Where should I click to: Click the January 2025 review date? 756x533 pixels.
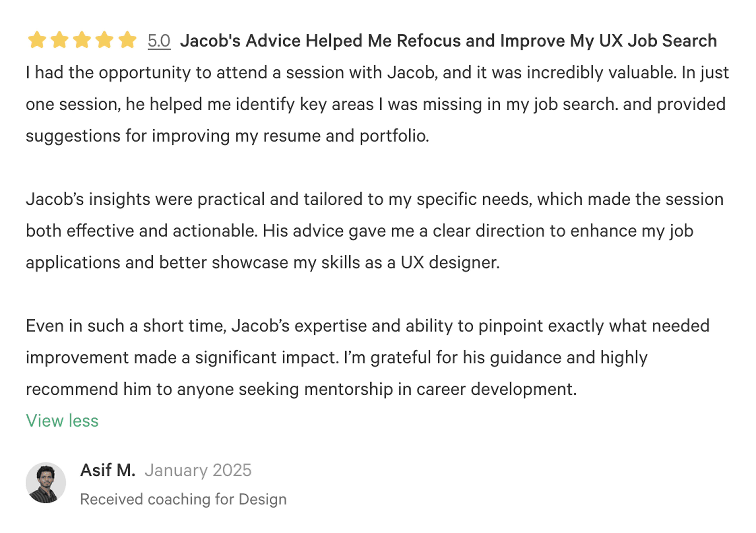pyautogui.click(x=198, y=470)
